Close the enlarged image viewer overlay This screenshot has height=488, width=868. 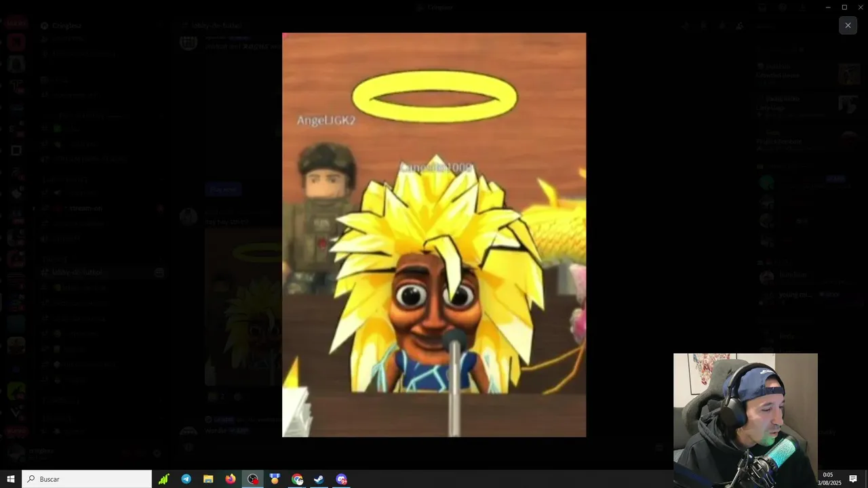click(x=848, y=25)
